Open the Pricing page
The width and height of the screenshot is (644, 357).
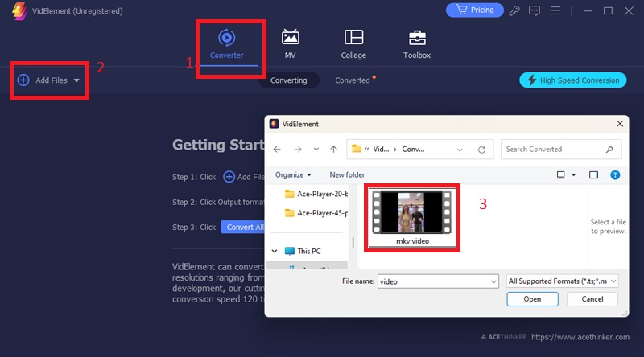(x=474, y=10)
